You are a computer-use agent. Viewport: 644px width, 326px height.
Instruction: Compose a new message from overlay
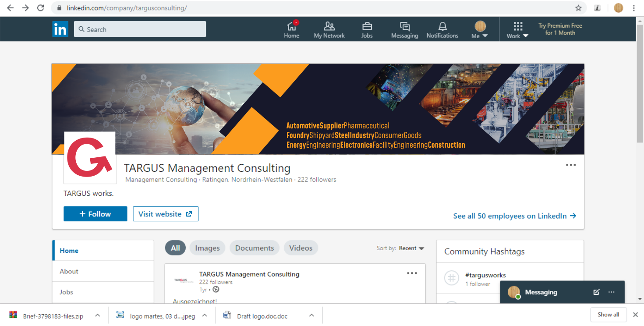click(x=596, y=292)
